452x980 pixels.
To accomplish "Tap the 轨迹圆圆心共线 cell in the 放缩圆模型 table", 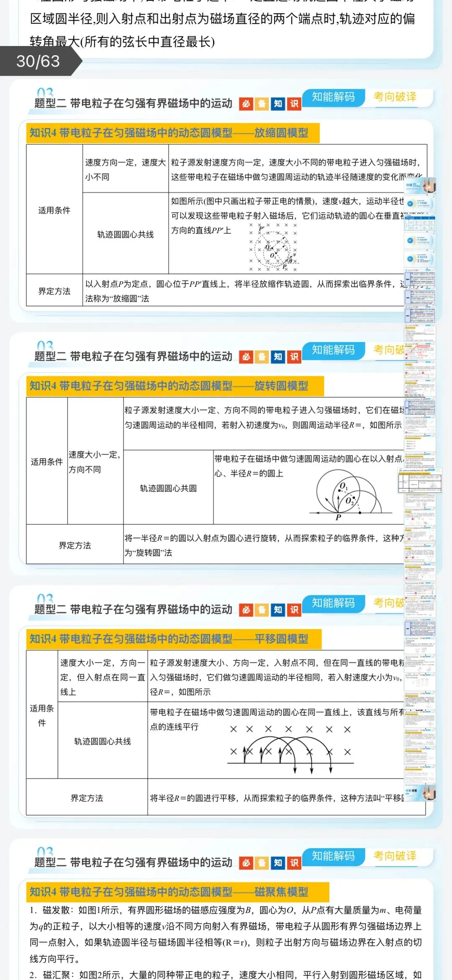I will pos(126,234).
